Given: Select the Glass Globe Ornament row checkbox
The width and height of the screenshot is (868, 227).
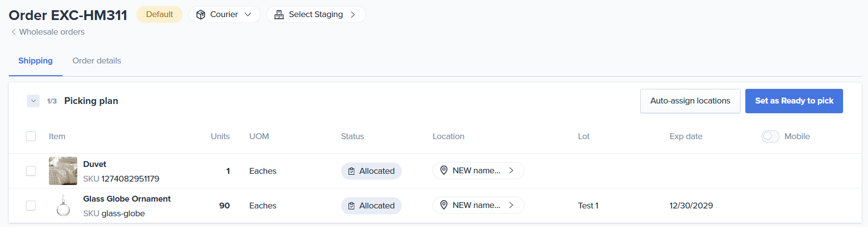Looking at the screenshot, I should [31, 206].
